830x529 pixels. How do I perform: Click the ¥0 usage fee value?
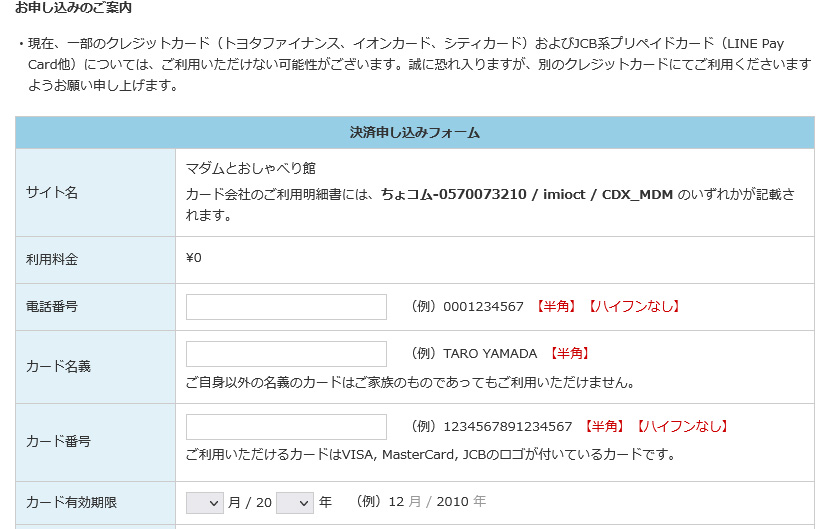(x=194, y=258)
